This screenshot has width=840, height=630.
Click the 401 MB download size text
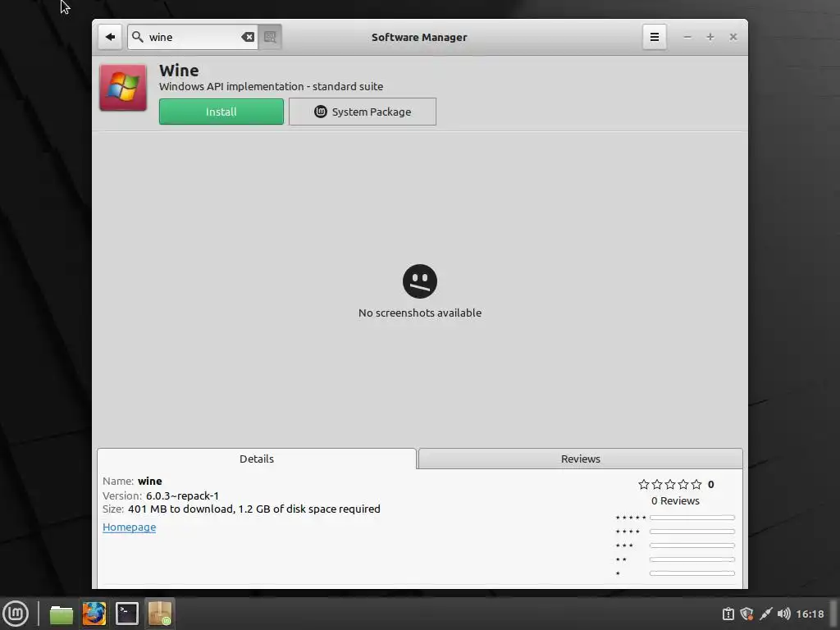tap(254, 509)
